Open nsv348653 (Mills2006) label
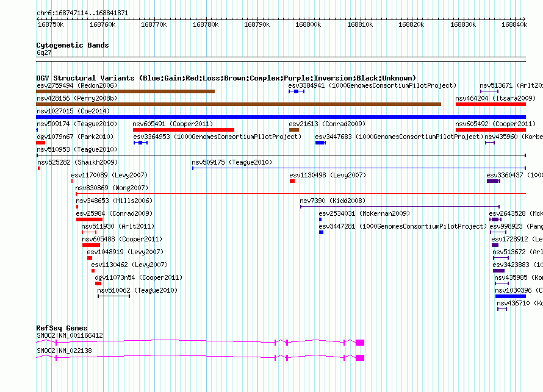 click(x=114, y=201)
